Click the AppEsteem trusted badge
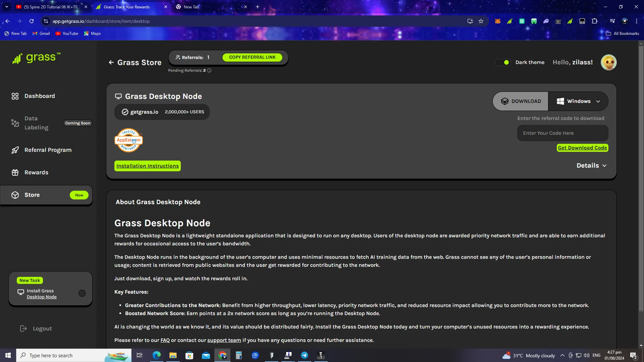The height and width of the screenshot is (362, 644). pyautogui.click(x=128, y=140)
